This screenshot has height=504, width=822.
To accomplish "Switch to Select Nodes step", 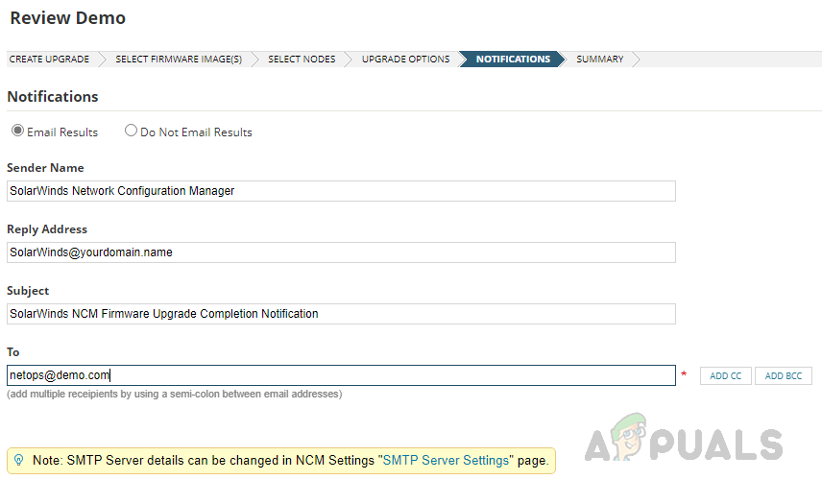I will point(302,60).
